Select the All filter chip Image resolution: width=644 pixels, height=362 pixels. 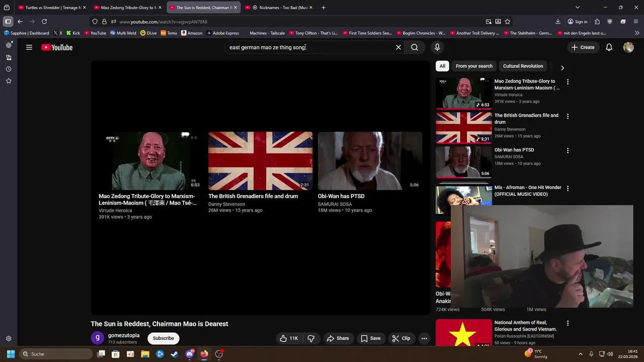click(x=442, y=66)
